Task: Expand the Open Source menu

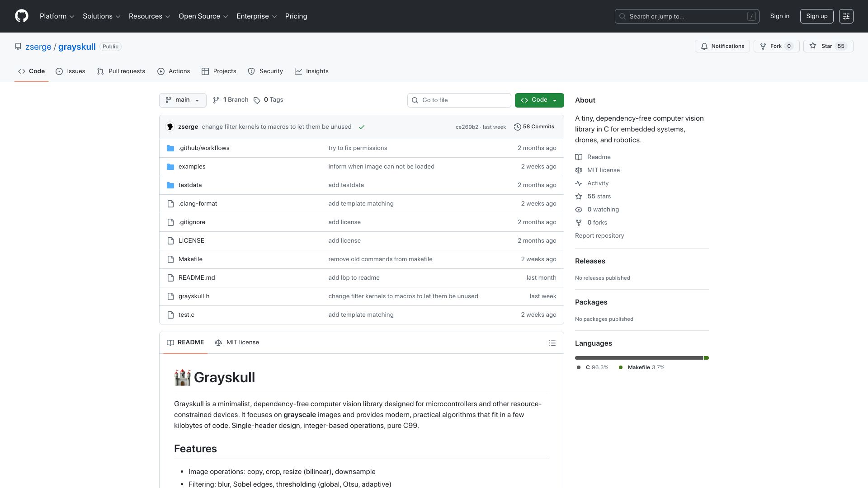Action: (x=203, y=16)
